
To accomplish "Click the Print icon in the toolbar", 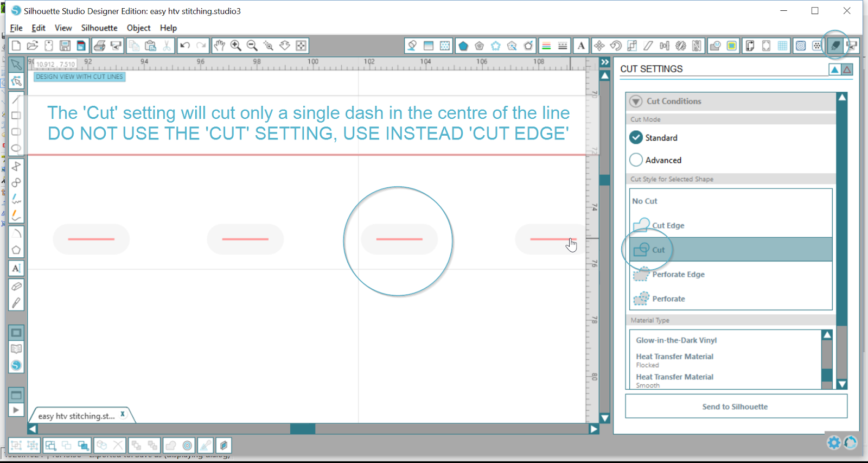I will [99, 46].
